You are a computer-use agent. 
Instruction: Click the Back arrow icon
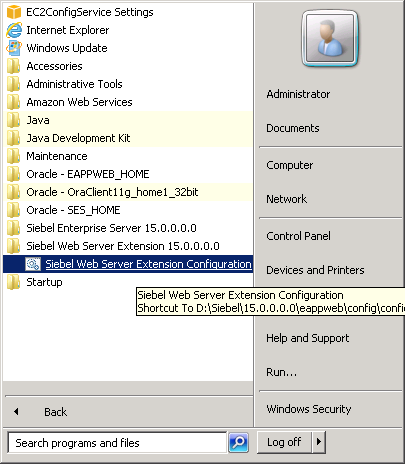point(16,412)
